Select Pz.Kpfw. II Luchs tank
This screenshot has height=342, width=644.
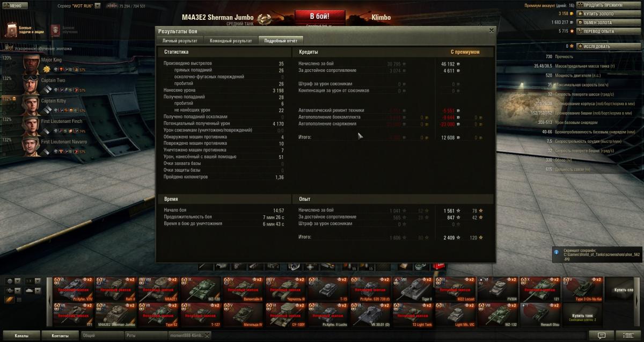click(x=328, y=315)
